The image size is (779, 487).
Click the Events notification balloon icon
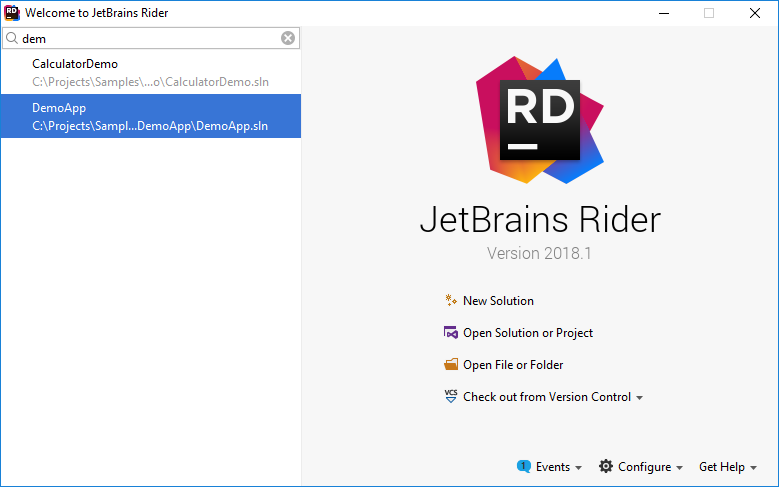pyautogui.click(x=523, y=467)
